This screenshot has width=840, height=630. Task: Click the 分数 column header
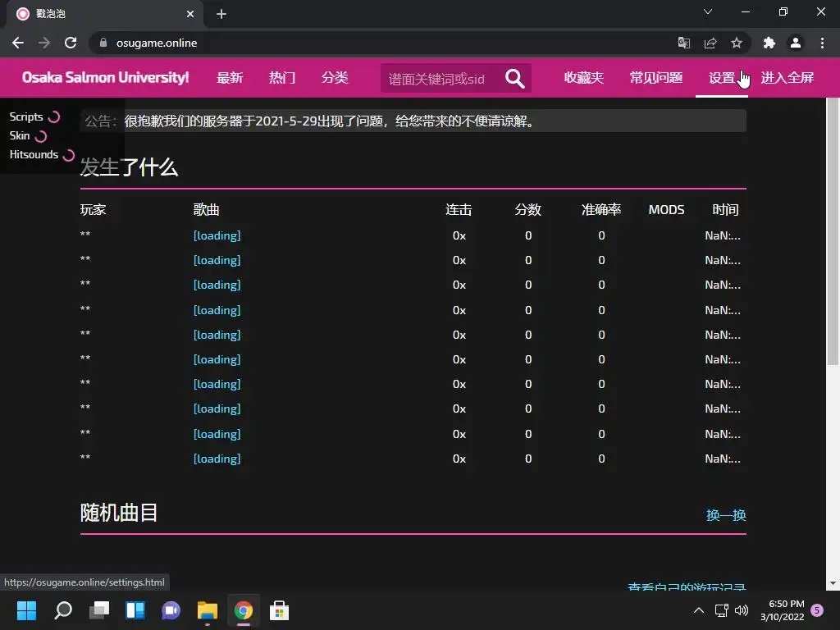(x=528, y=210)
